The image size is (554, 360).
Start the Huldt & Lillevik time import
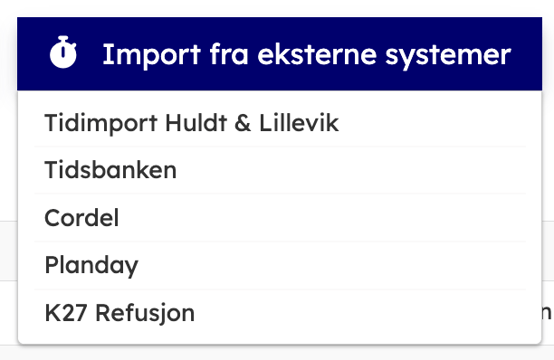coord(280,123)
